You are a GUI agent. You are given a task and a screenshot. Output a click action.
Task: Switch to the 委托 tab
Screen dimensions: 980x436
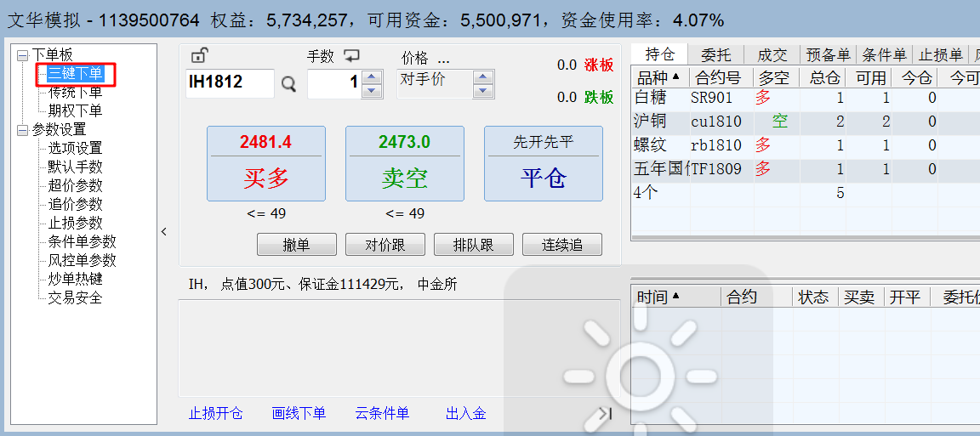[x=715, y=55]
